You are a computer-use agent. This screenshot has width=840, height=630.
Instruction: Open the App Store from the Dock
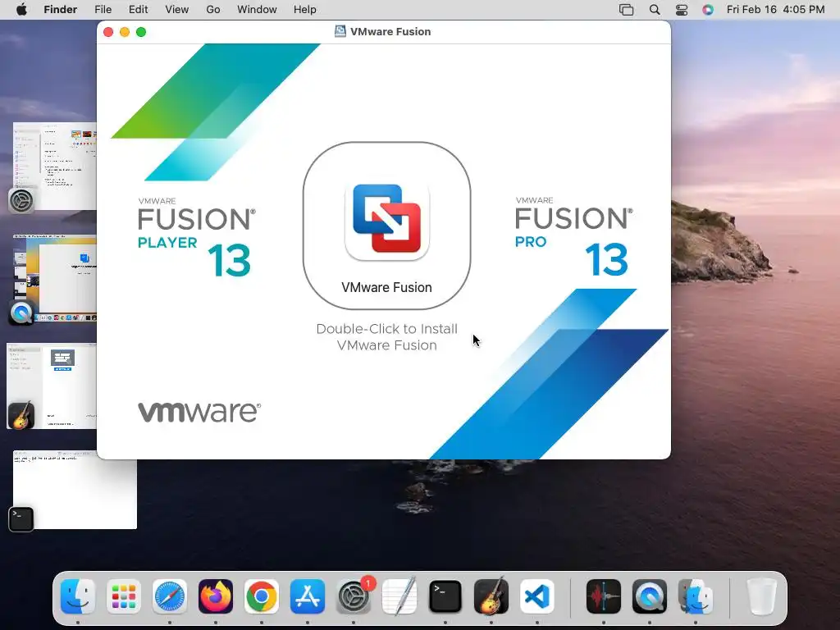click(308, 596)
